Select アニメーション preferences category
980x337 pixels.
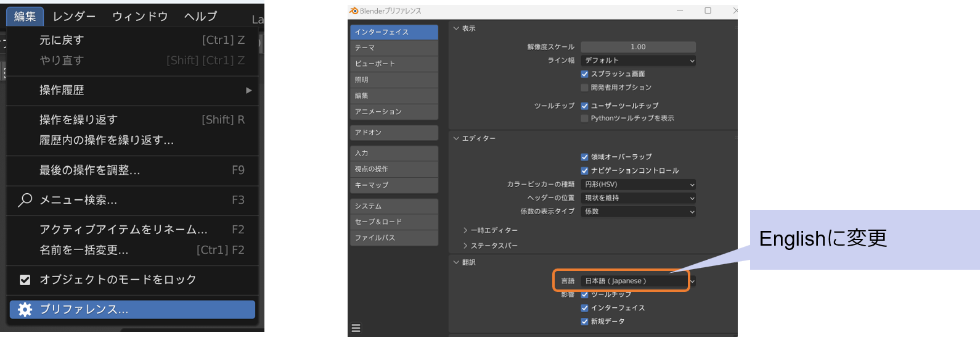pos(394,112)
